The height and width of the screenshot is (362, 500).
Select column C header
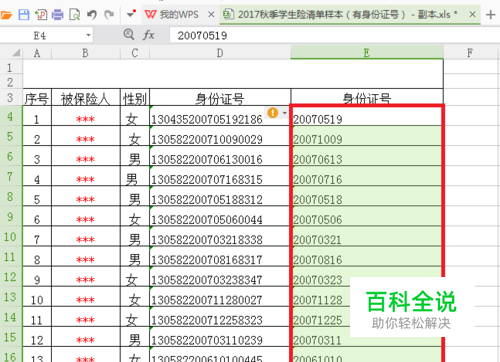pyautogui.click(x=135, y=53)
